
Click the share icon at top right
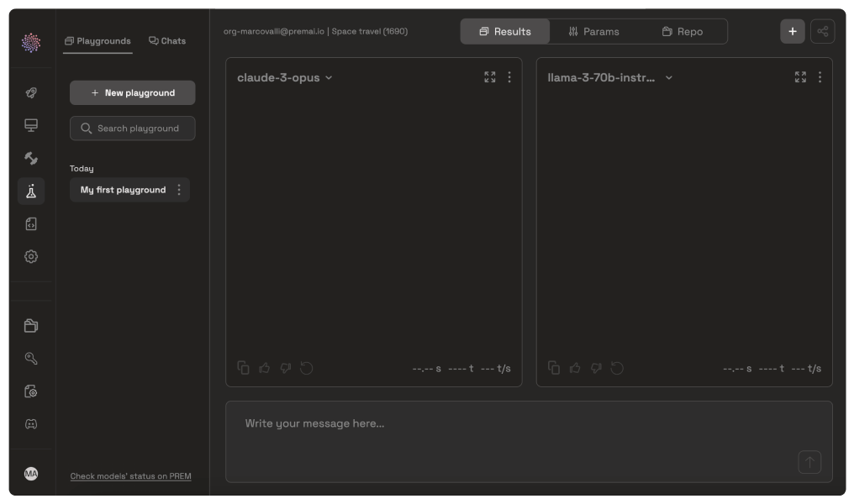click(x=822, y=32)
